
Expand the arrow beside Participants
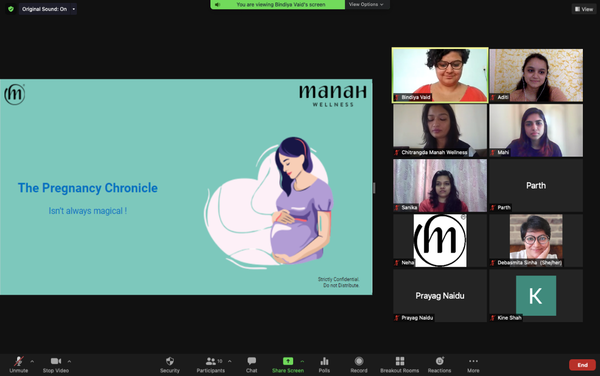(230, 361)
